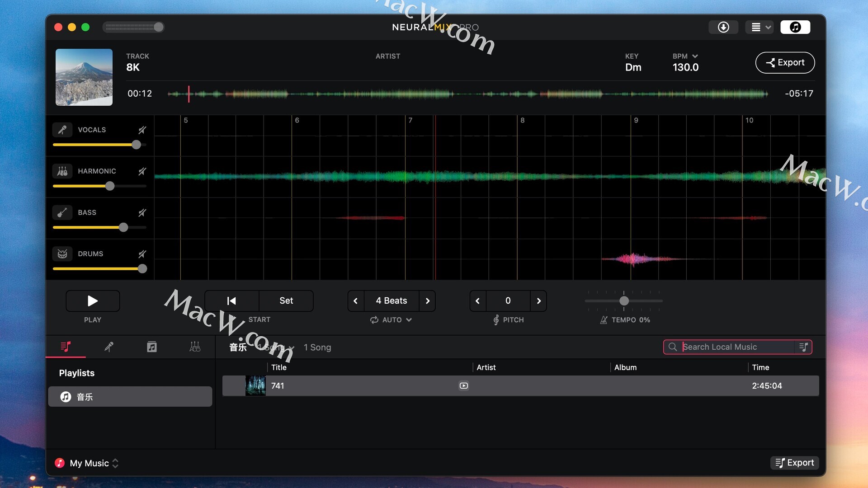Click the magnifier search icon
Image resolution: width=868 pixels, height=488 pixels.
[673, 347]
